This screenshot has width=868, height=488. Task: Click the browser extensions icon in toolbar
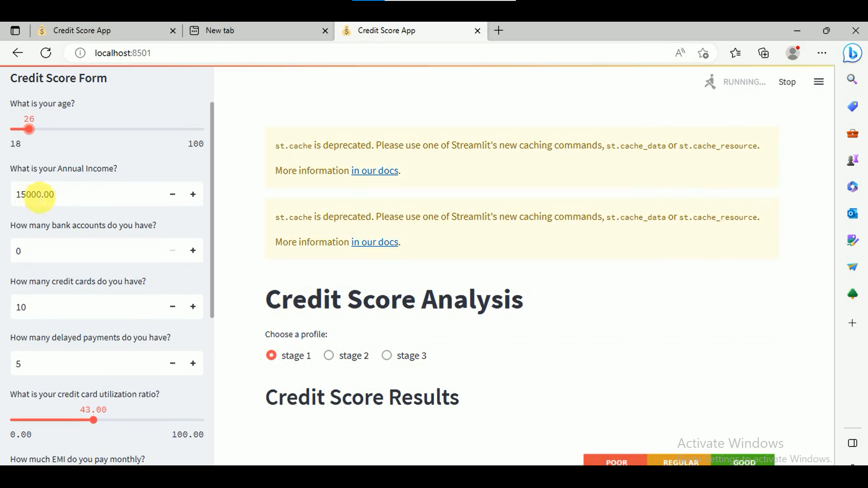coord(822,53)
